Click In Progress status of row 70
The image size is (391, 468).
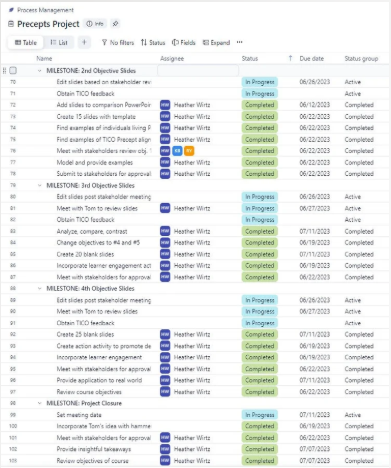260,82
